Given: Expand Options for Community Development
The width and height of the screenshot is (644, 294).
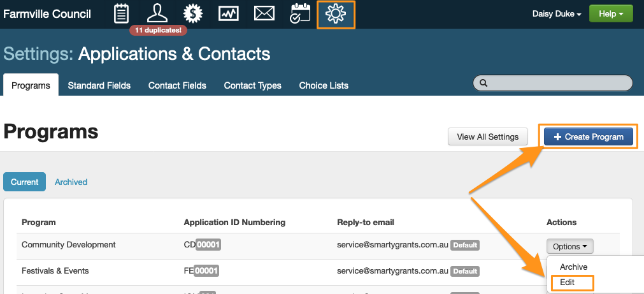Looking at the screenshot, I should [x=569, y=246].
